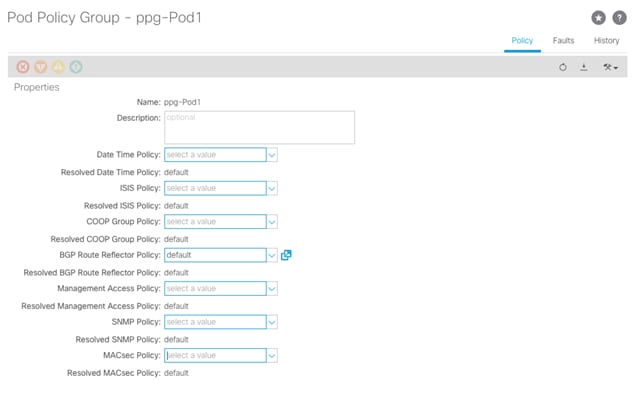The width and height of the screenshot is (634, 400).
Task: Click the critical fault red icon
Action: (x=23, y=67)
